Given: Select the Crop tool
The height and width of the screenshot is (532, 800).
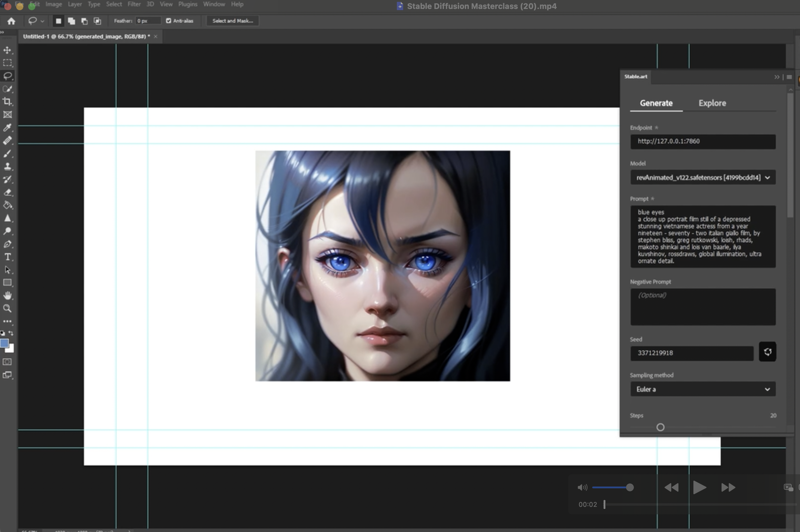Looking at the screenshot, I should coord(7,101).
